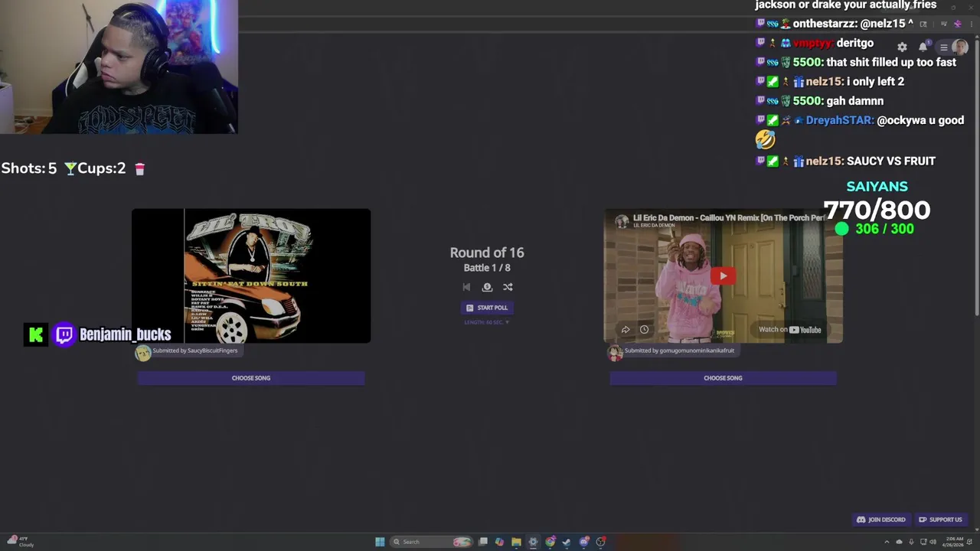Click the SaucyBiscuitFingers submitter avatar
980x551 pixels.
tap(143, 352)
